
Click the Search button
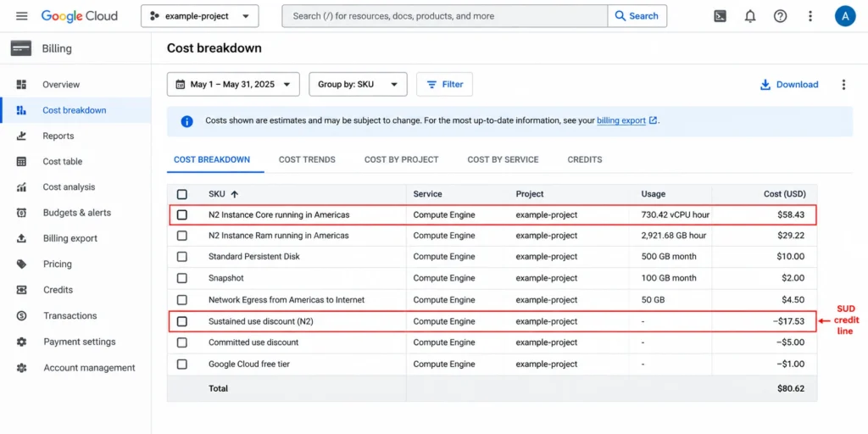(x=637, y=16)
